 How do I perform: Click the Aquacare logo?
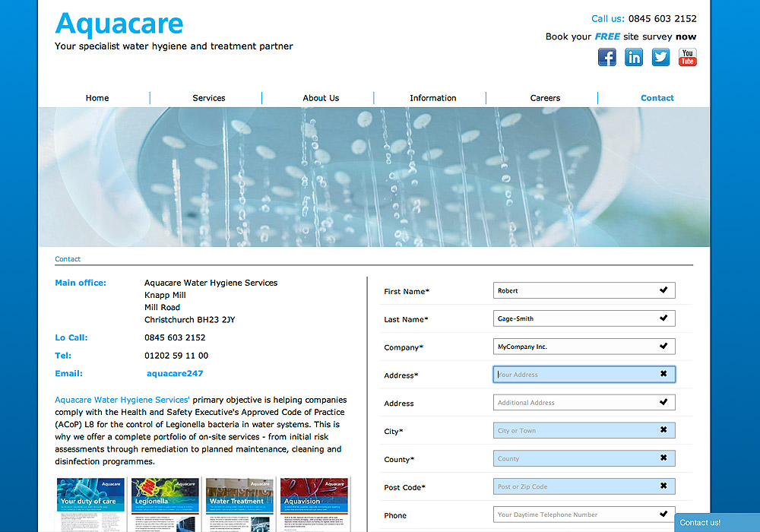point(119,24)
